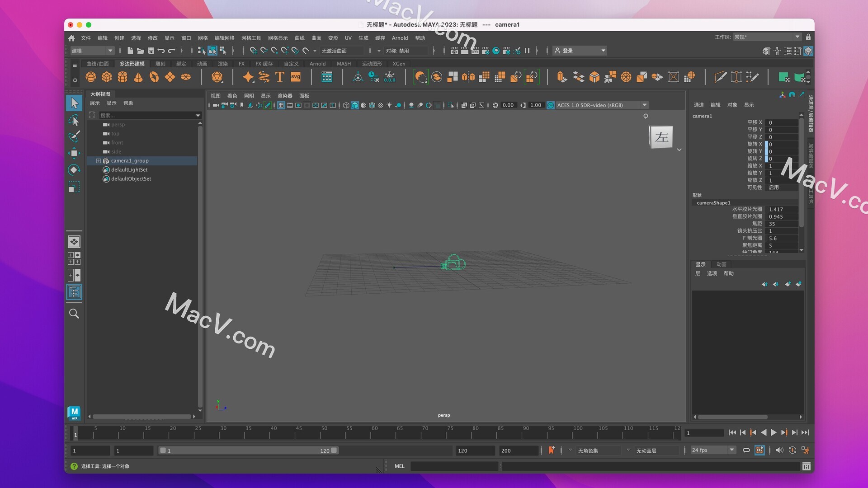Click the SVG import shelf icon

[x=296, y=77]
